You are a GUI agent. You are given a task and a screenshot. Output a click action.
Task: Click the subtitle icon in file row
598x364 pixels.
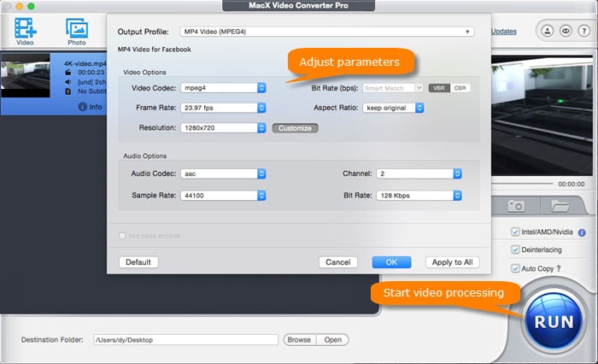[67, 91]
